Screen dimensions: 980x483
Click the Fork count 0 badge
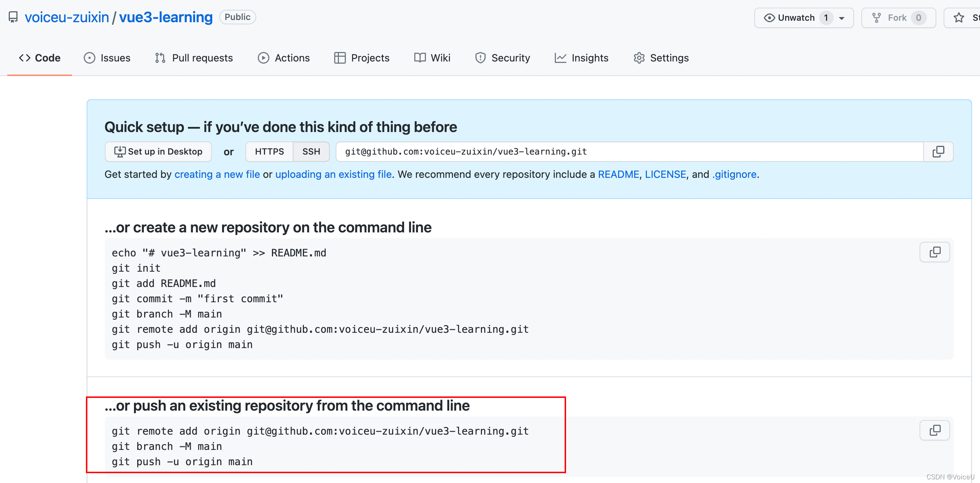tap(918, 18)
